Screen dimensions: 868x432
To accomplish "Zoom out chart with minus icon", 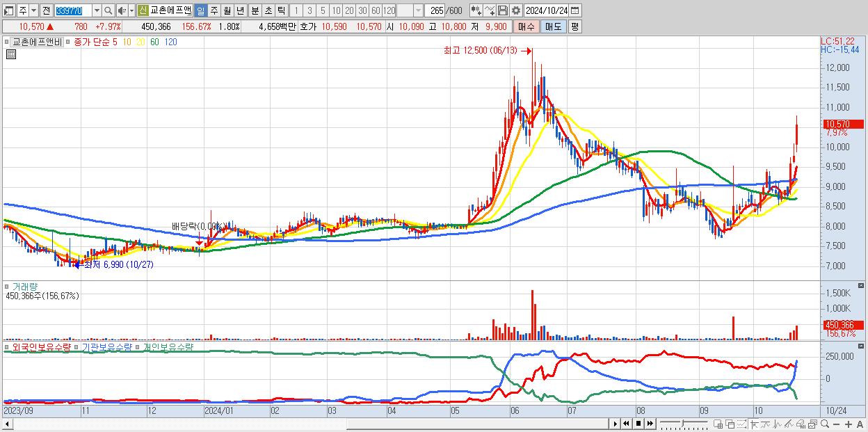I will pos(836,424).
